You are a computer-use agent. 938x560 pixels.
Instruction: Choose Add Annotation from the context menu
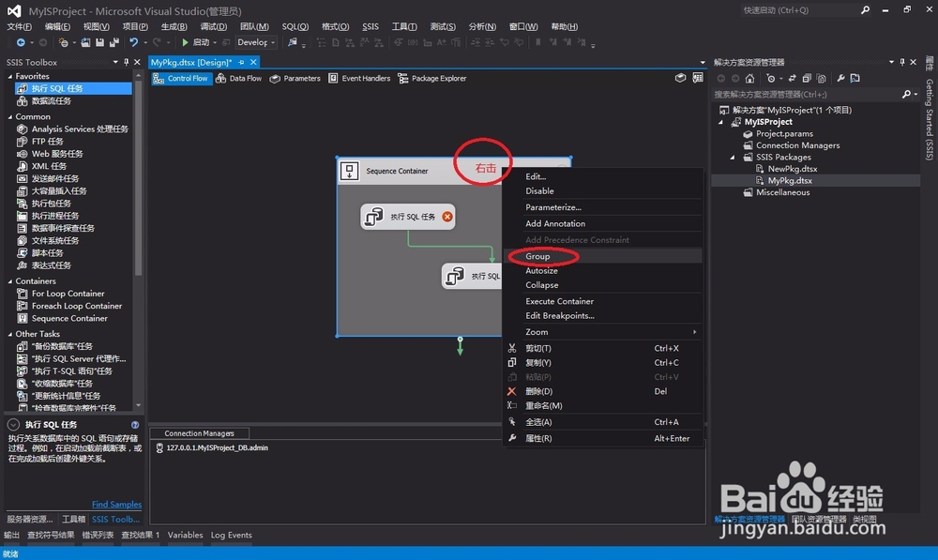tap(602, 224)
